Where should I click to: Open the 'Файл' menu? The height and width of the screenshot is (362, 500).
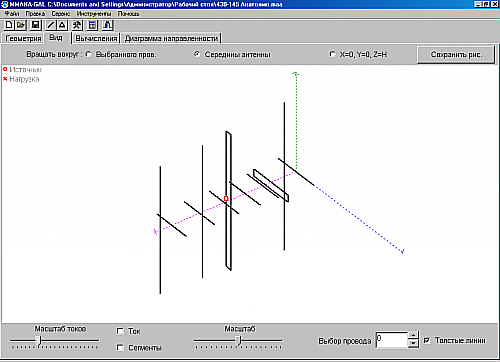tap(12, 14)
